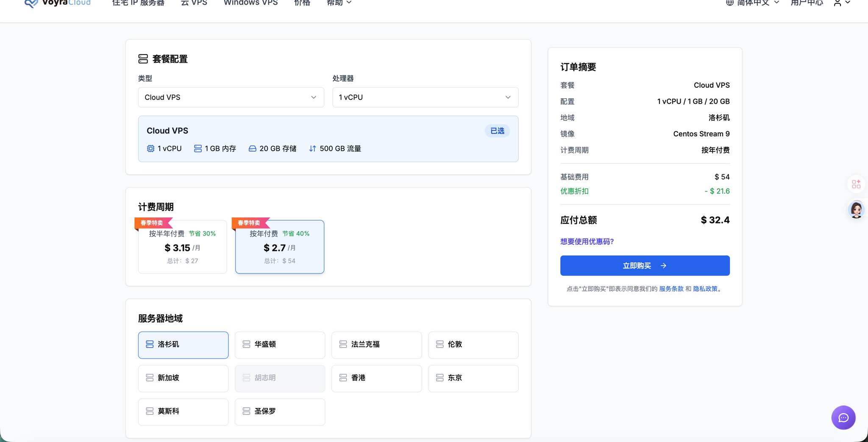Click the traffic arrows icon beside 500 GB 流量
Image resolution: width=868 pixels, height=442 pixels.
[312, 149]
